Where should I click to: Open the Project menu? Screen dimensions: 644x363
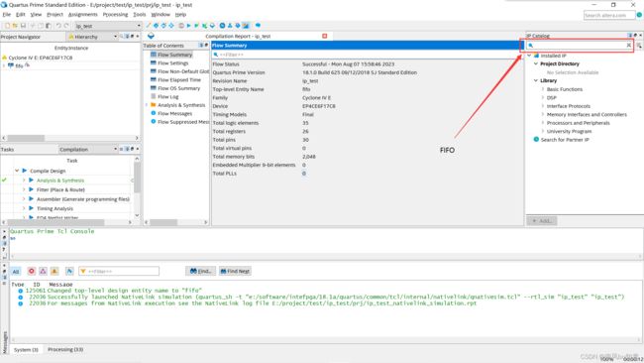[54, 15]
